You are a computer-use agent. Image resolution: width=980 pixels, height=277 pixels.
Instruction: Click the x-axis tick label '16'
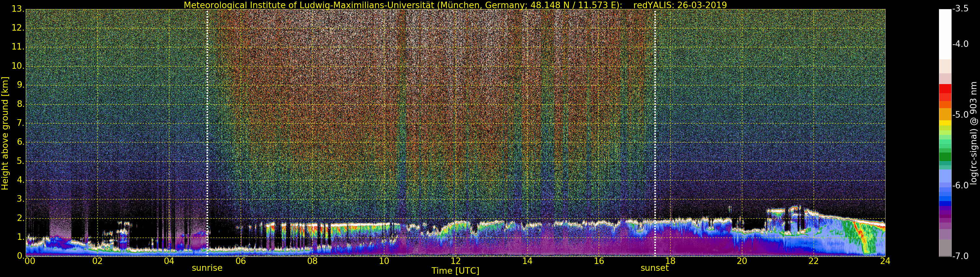point(599,261)
